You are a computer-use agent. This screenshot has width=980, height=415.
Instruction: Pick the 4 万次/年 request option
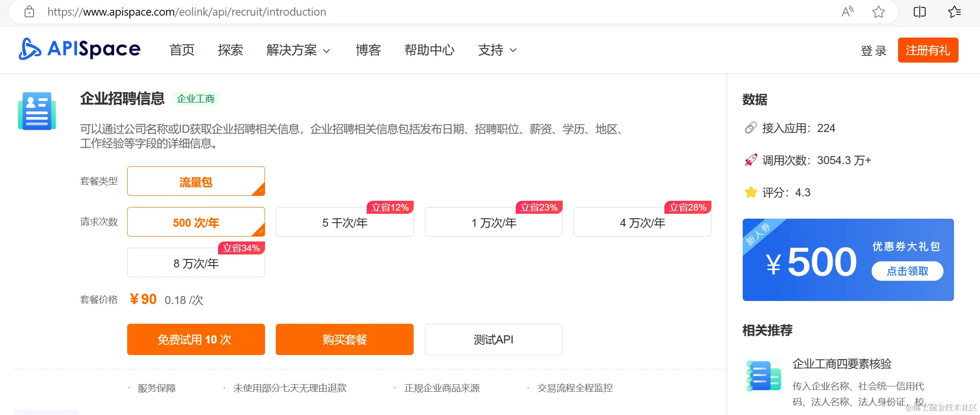pos(642,222)
